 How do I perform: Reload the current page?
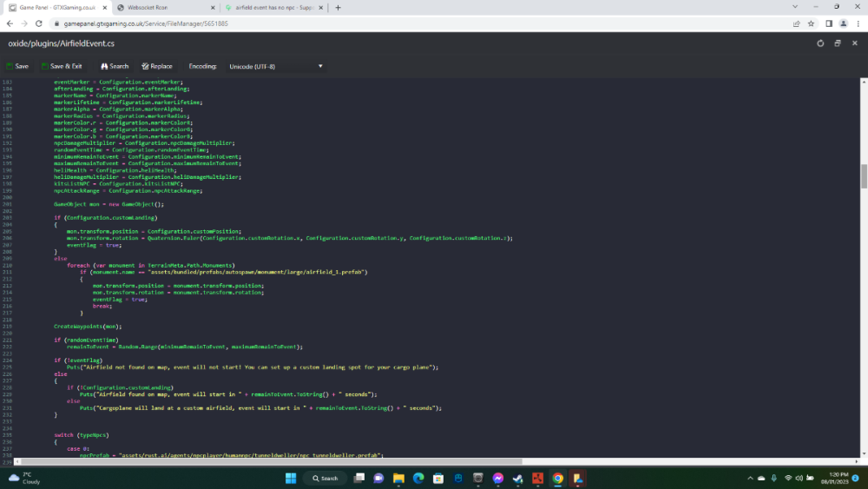tap(39, 23)
